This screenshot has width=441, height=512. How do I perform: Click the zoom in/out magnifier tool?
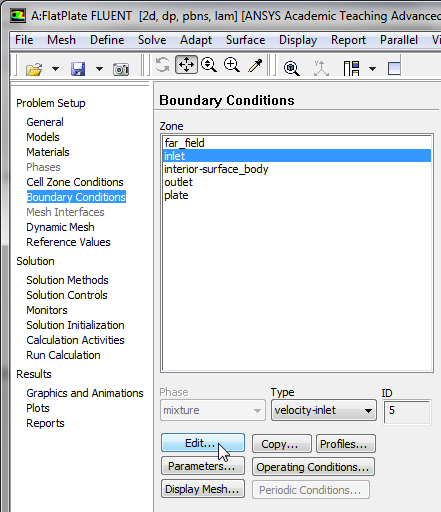[x=209, y=65]
